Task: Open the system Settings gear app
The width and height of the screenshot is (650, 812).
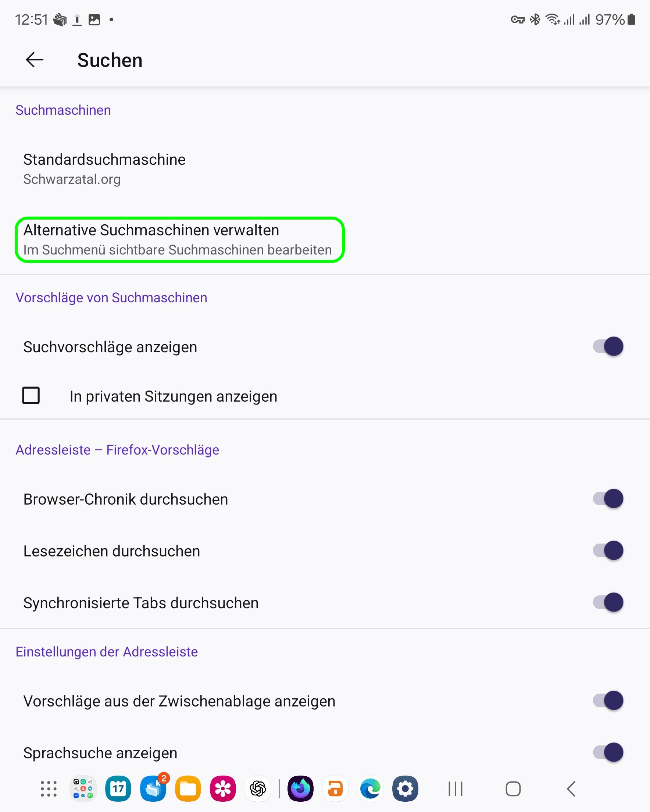Action: point(405,789)
